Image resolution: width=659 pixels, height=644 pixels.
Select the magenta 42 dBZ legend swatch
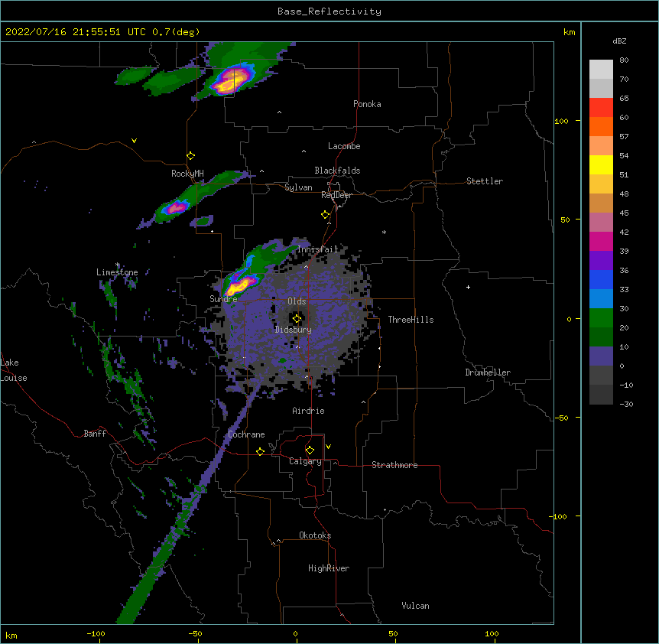click(x=601, y=241)
